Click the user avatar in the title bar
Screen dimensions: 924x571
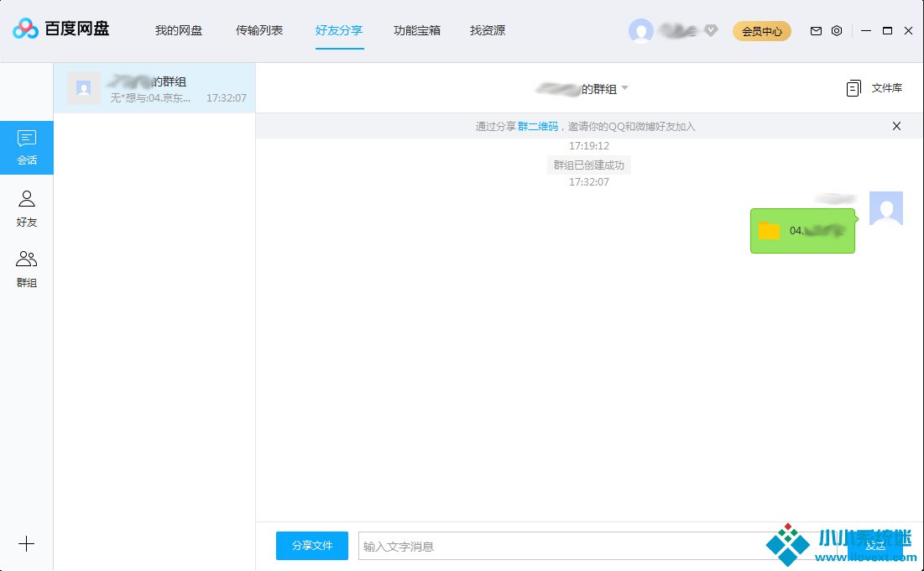tap(641, 31)
